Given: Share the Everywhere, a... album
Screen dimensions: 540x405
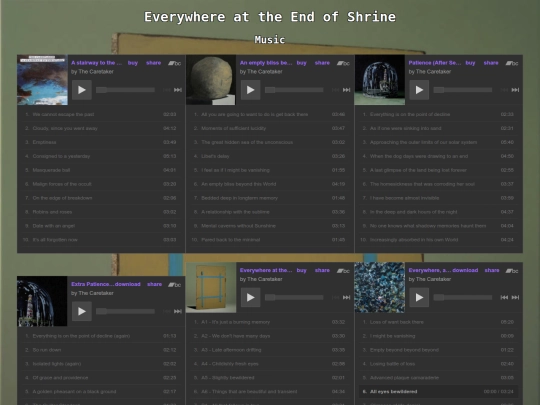Looking at the screenshot, I should [492, 271].
